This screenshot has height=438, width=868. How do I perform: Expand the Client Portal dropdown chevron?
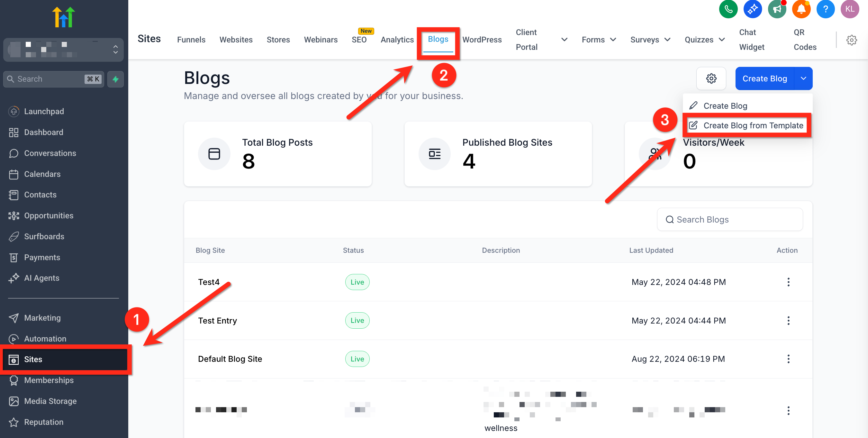click(564, 40)
